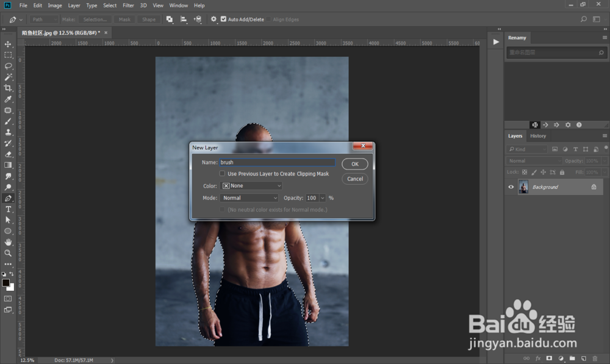
Task: Select the Lasso tool
Action: tap(8, 66)
